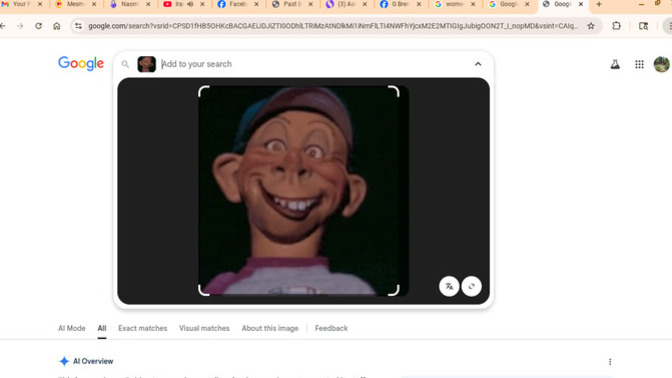This screenshot has height=378, width=672.
Task: Go to Google homepage via logo
Action: 81,63
